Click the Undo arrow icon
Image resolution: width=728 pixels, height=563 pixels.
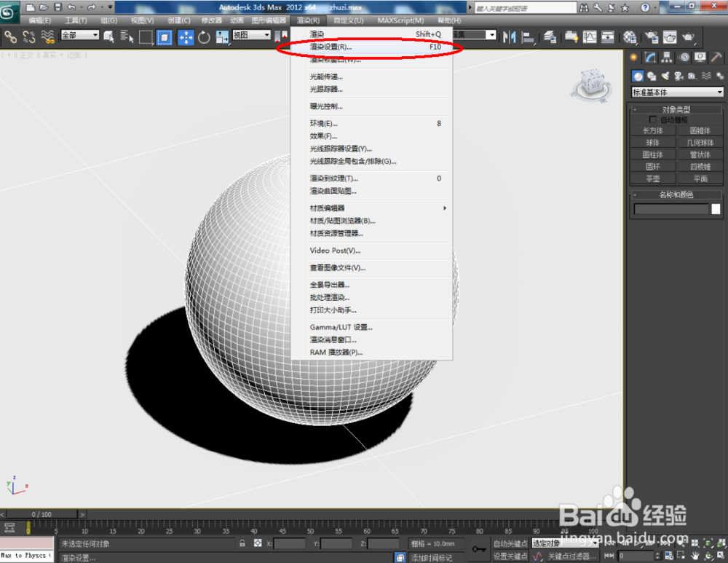pos(71,7)
